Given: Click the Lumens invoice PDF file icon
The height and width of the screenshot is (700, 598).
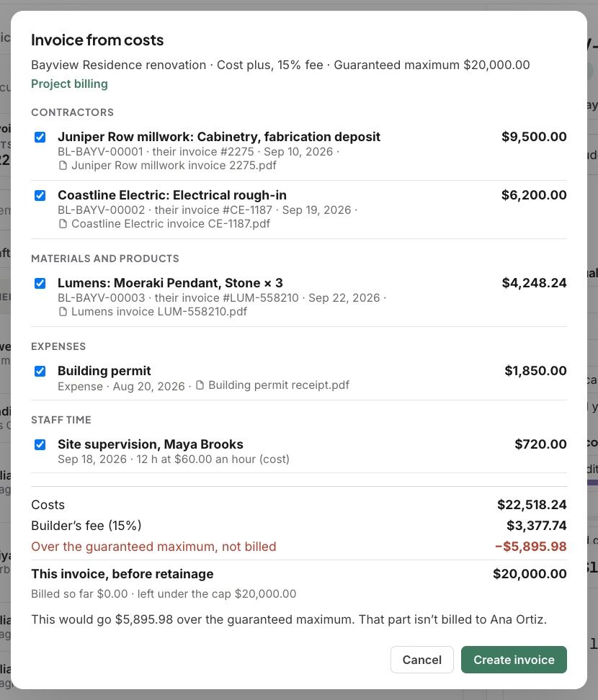Looking at the screenshot, I should click(63, 312).
